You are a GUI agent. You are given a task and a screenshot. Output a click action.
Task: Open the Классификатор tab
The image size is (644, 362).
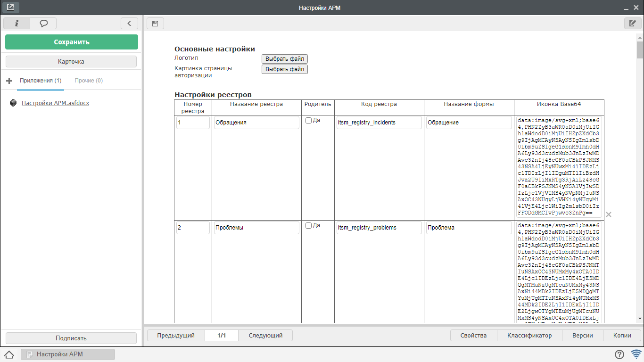click(529, 336)
